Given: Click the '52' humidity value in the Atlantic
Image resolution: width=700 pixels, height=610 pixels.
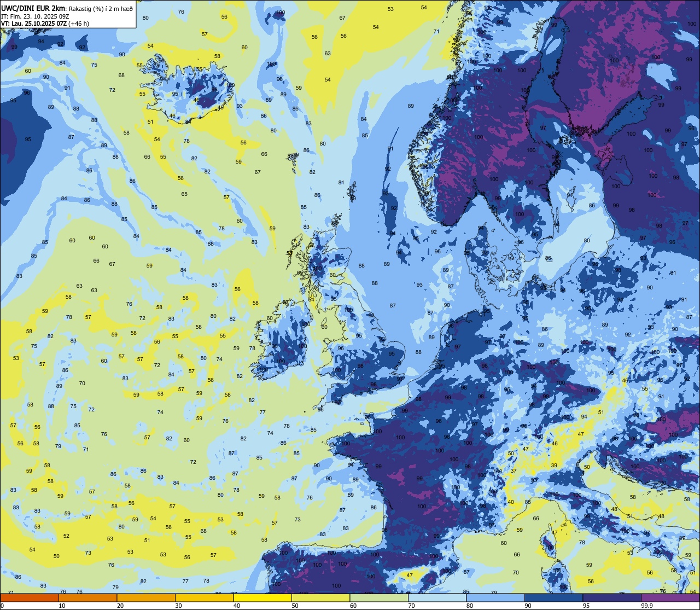Looking at the screenshot, I should pyautogui.click(x=66, y=536).
